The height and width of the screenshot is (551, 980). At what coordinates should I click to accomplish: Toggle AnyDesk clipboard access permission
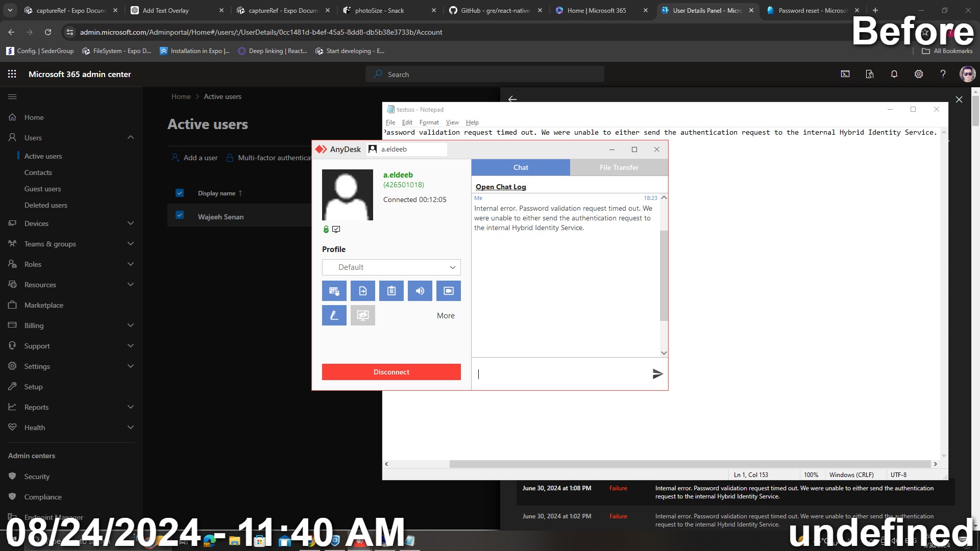click(391, 291)
